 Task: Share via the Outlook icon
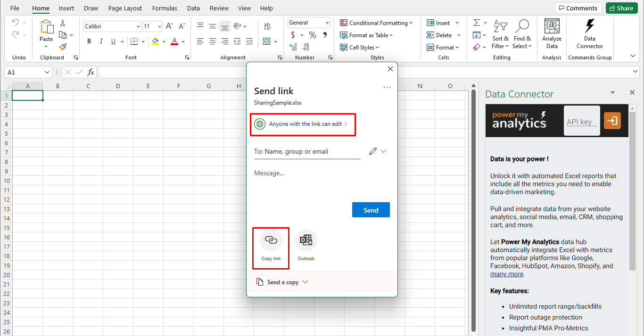306,239
